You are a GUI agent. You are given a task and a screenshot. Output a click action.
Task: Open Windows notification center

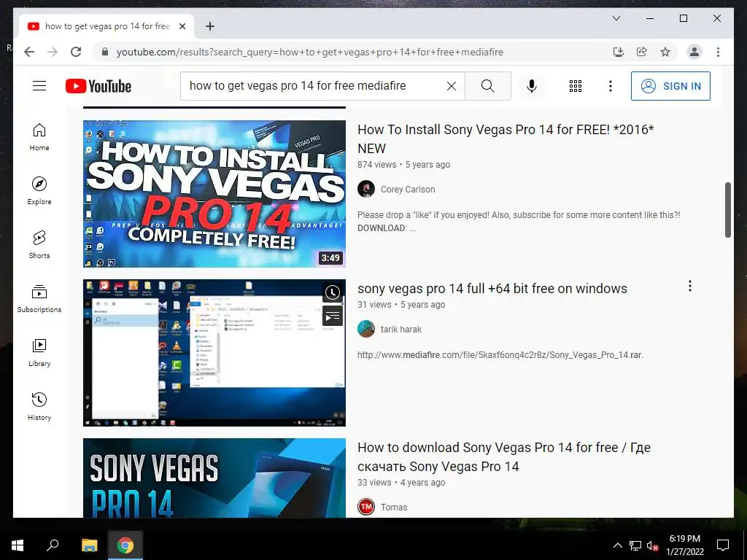723,545
